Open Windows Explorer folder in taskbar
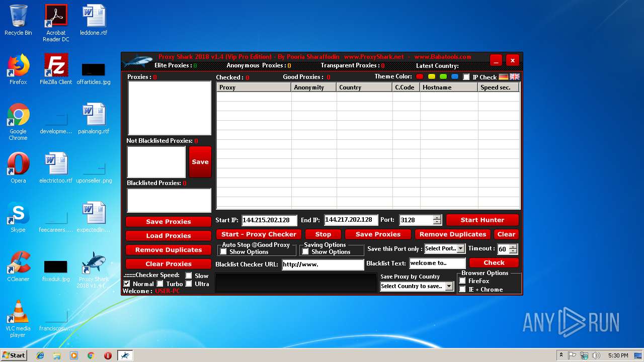Viewport: 644px width, 362px height. pos(57,355)
